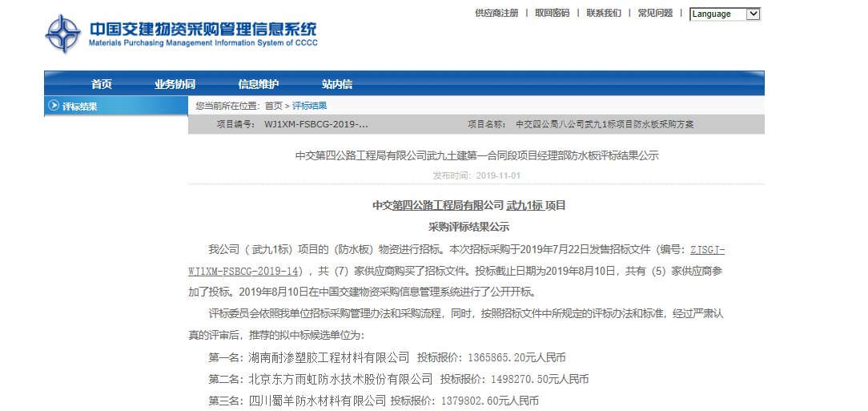Image resolution: width=868 pixels, height=411 pixels.
Task: Click bid price 1365865.20元人民币
Action: click(x=517, y=358)
